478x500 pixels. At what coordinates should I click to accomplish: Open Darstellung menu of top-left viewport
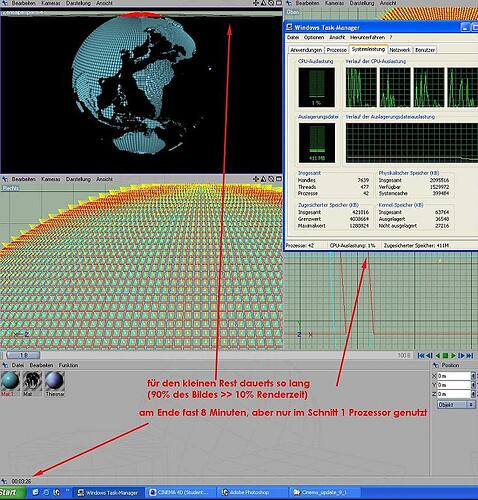coord(78,3)
